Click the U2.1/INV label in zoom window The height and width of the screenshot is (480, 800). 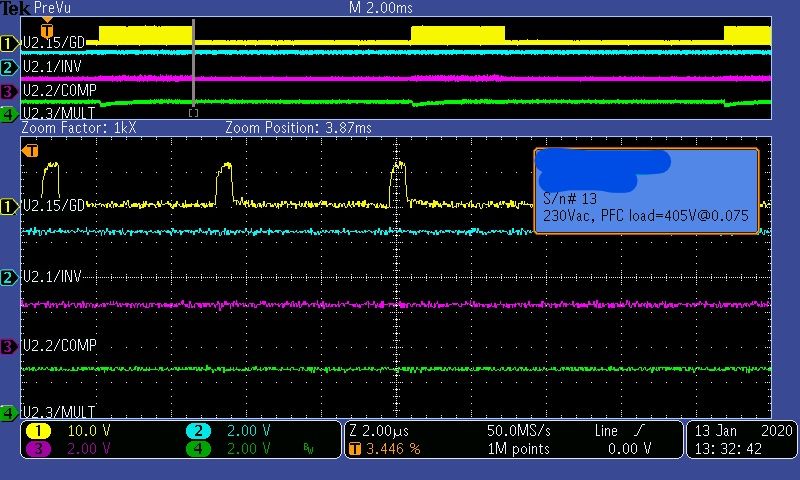[52, 277]
